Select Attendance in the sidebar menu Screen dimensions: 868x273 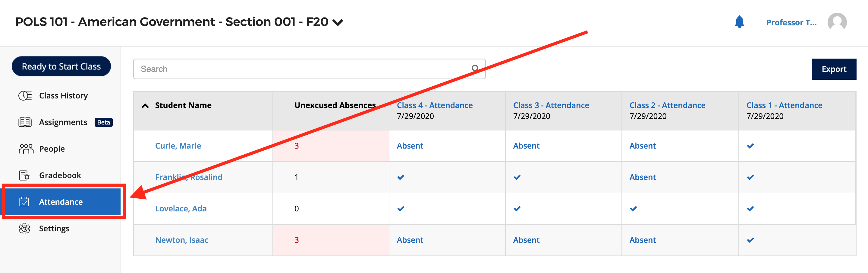[61, 201]
